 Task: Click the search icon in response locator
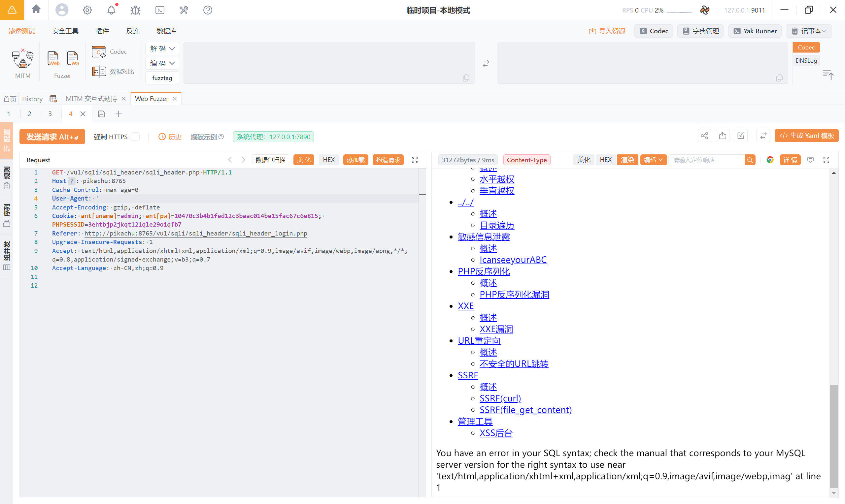750,160
